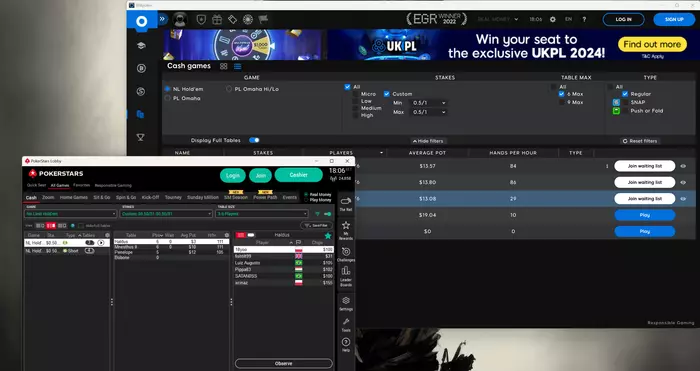
Task: Uncheck the Regular type checkbox
Action: point(625,94)
